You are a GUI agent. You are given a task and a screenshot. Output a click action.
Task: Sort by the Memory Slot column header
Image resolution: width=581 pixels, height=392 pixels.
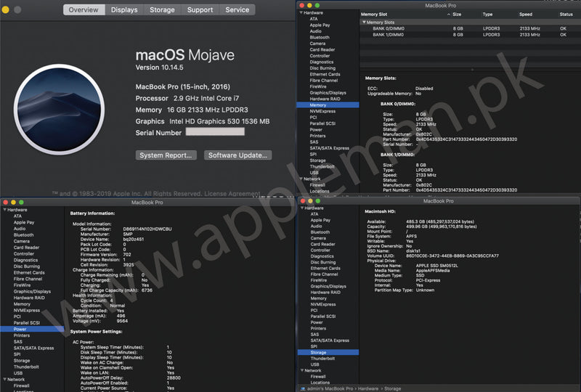(374, 15)
